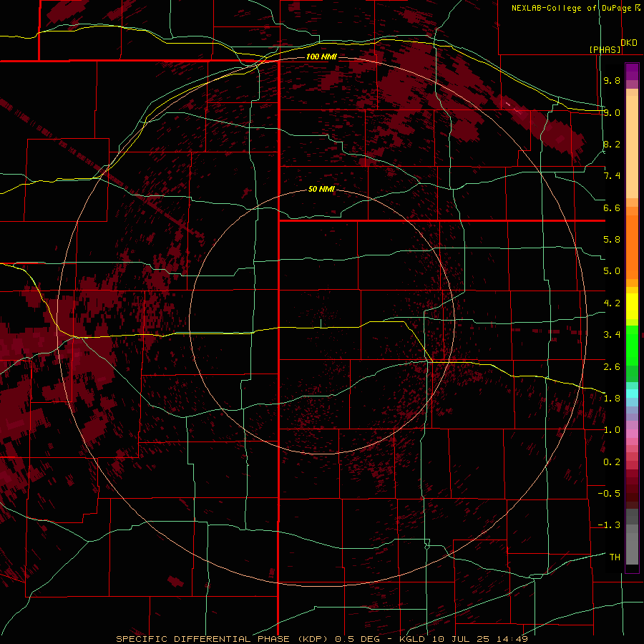Click the 9.8 color scale label
The height and width of the screenshot is (644, 644).
(x=612, y=80)
